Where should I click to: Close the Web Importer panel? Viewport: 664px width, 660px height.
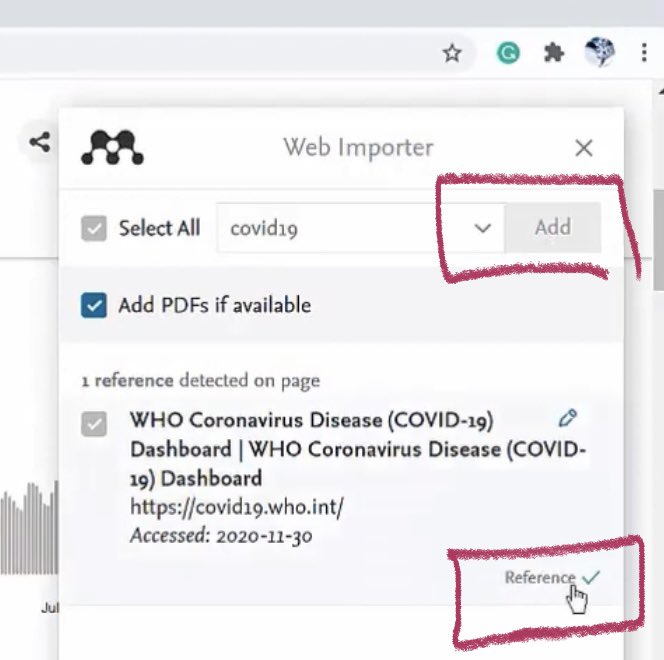pyautogui.click(x=584, y=148)
